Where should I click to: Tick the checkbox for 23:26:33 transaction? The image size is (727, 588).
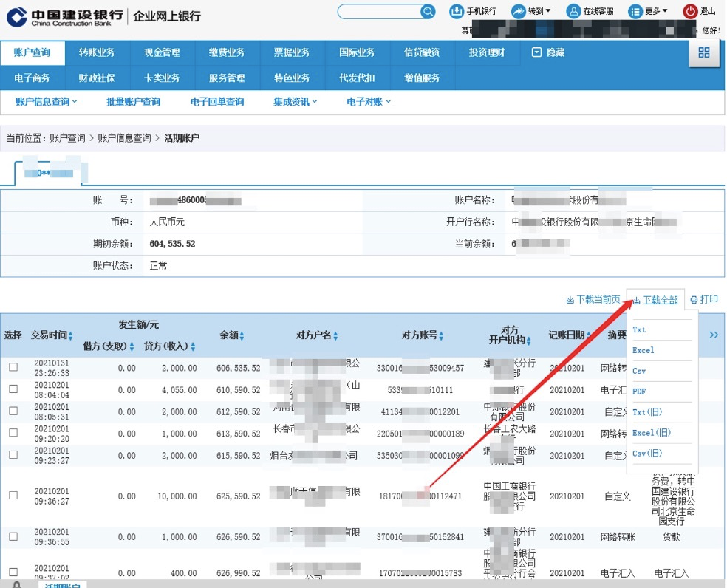[13, 367]
